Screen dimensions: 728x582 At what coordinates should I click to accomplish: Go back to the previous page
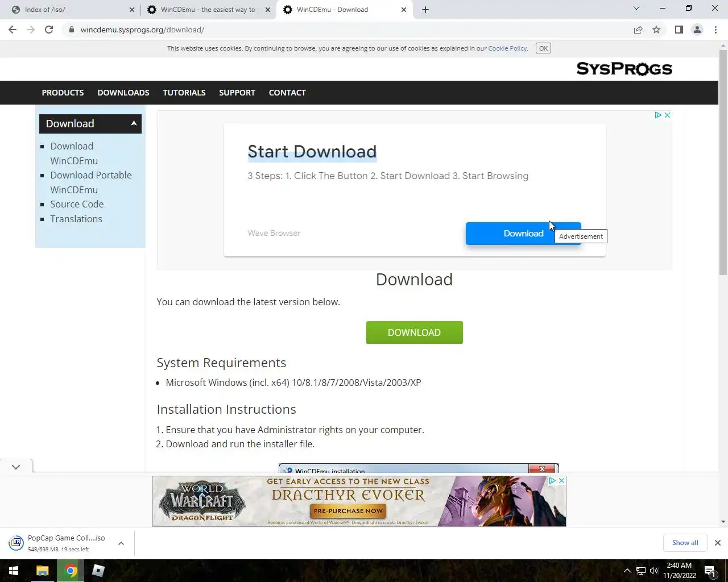click(13, 30)
